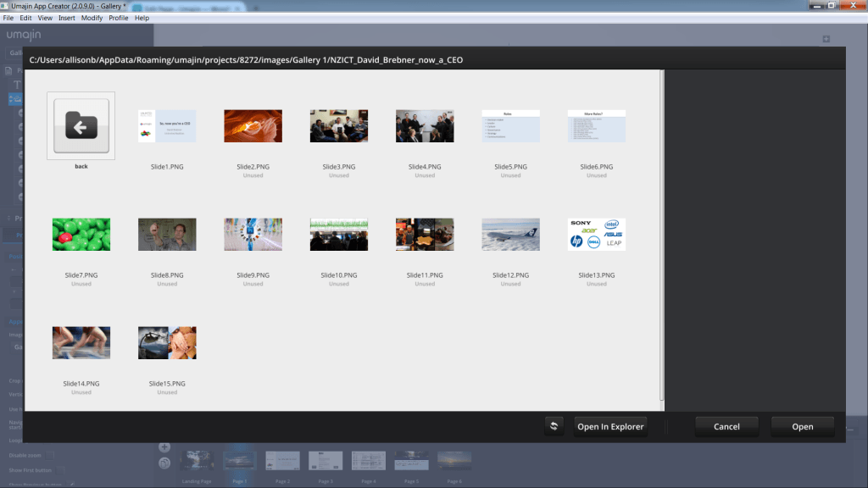Click the Slide15.PNG file name label
Screen dimensions: 868x488
point(167,384)
